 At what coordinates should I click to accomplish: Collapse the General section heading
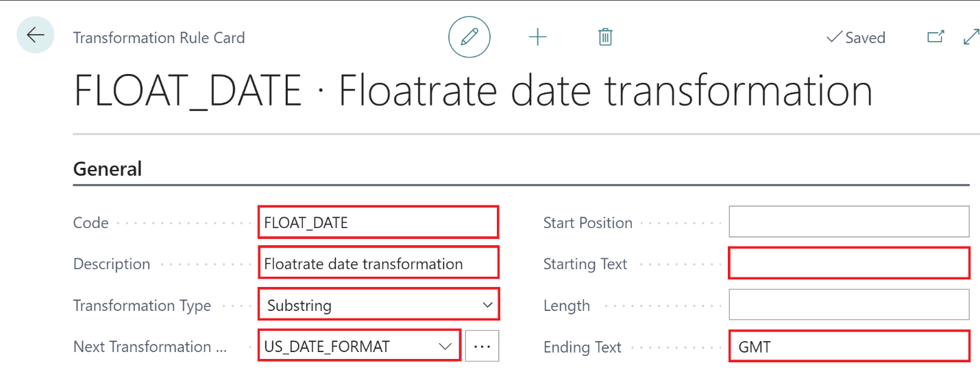108,169
